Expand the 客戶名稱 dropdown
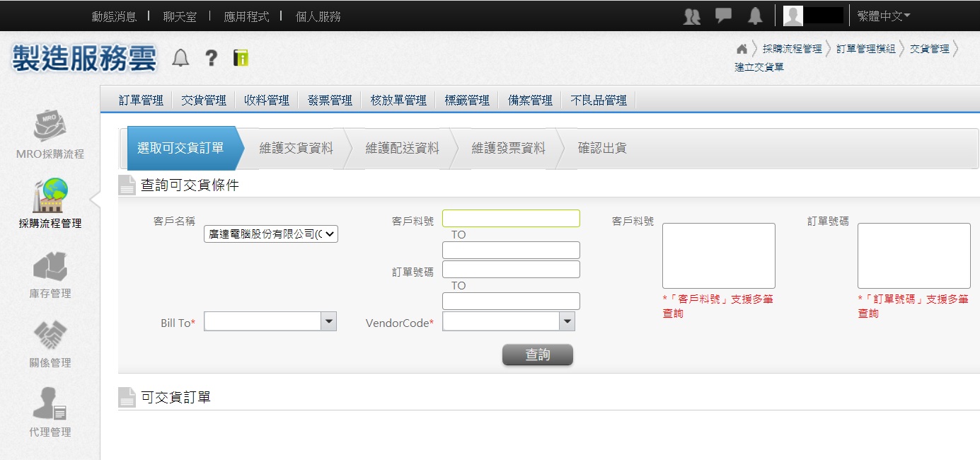This screenshot has width=980, height=460. coord(271,234)
